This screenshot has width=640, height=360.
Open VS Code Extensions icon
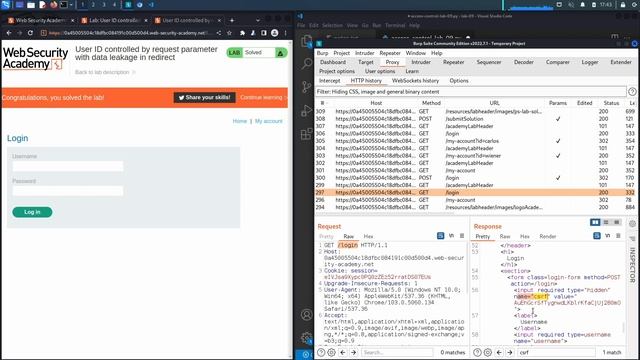[306, 133]
